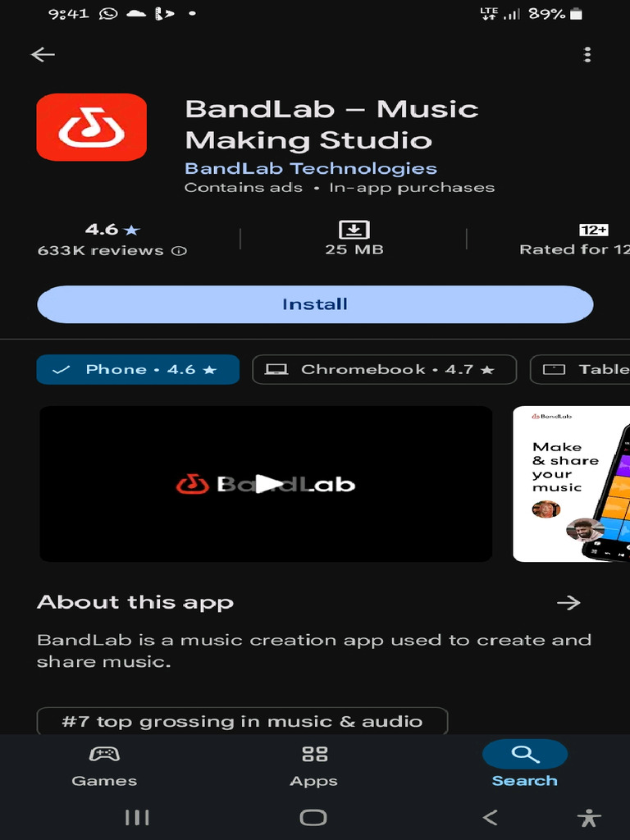Tap the 12+ content rating badge
Screen dimensions: 630x840
point(594,230)
